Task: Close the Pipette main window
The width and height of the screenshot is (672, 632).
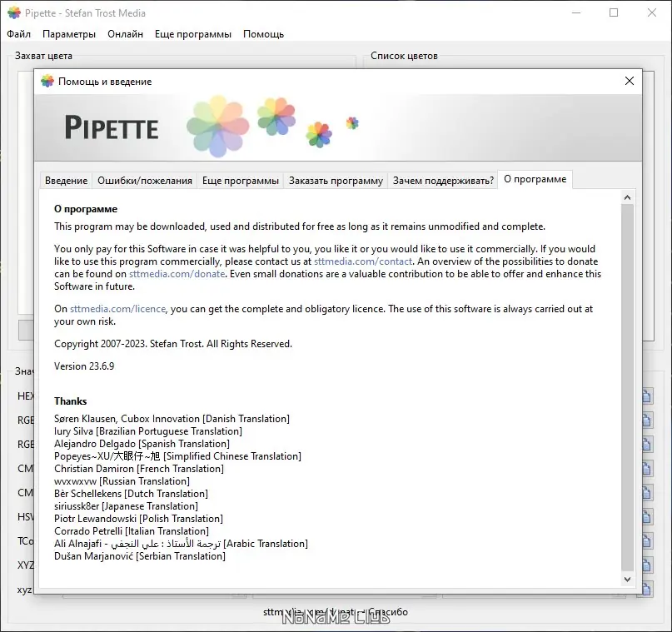Action: 652,12
